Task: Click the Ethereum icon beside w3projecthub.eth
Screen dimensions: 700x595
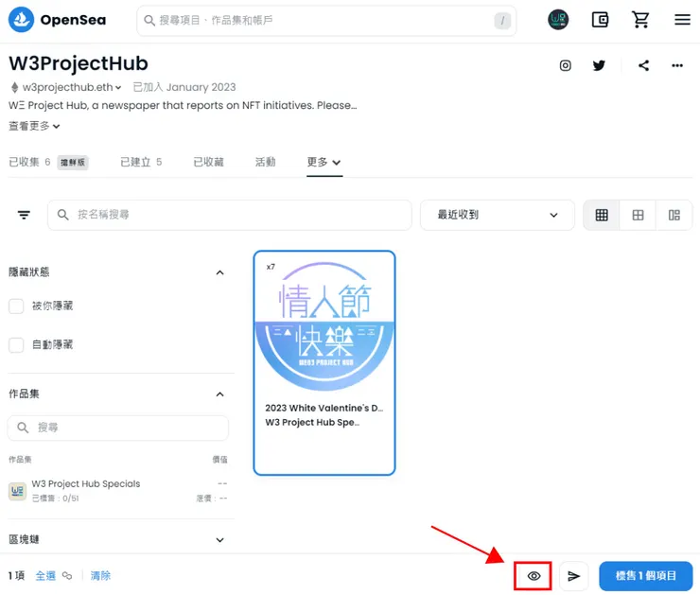Action: [x=15, y=87]
